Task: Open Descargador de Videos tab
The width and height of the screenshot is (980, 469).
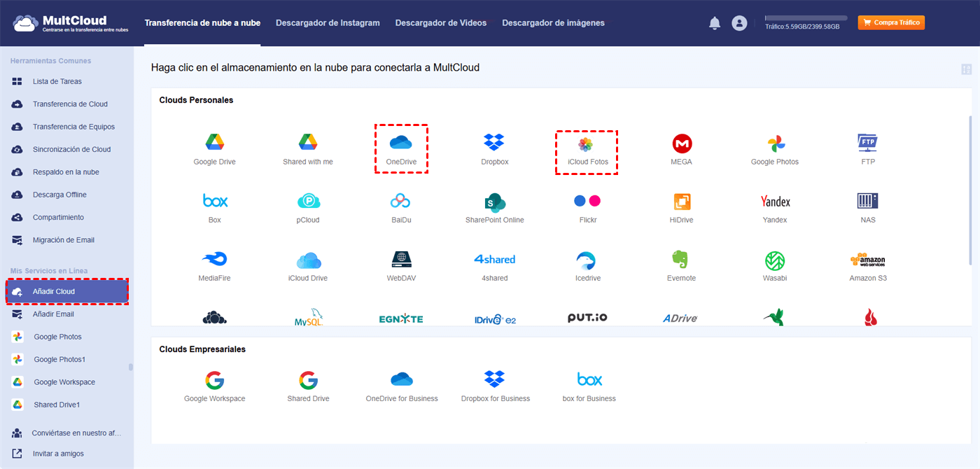Action: click(441, 23)
